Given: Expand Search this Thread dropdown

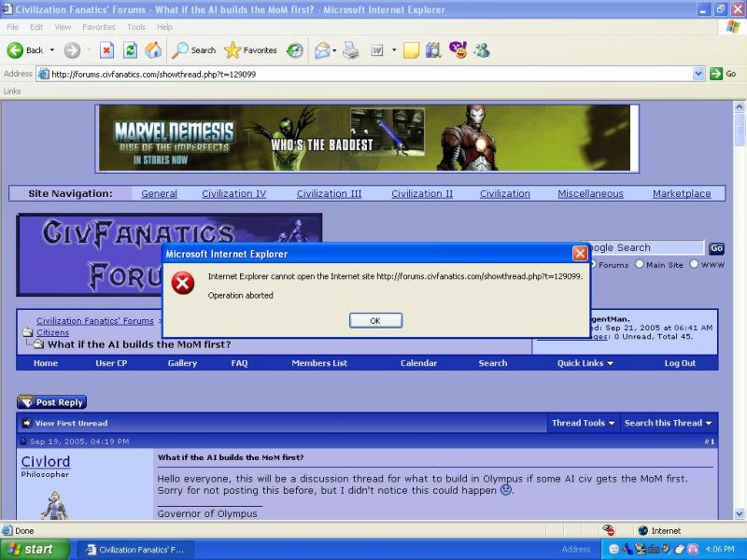Looking at the screenshot, I should tap(669, 423).
